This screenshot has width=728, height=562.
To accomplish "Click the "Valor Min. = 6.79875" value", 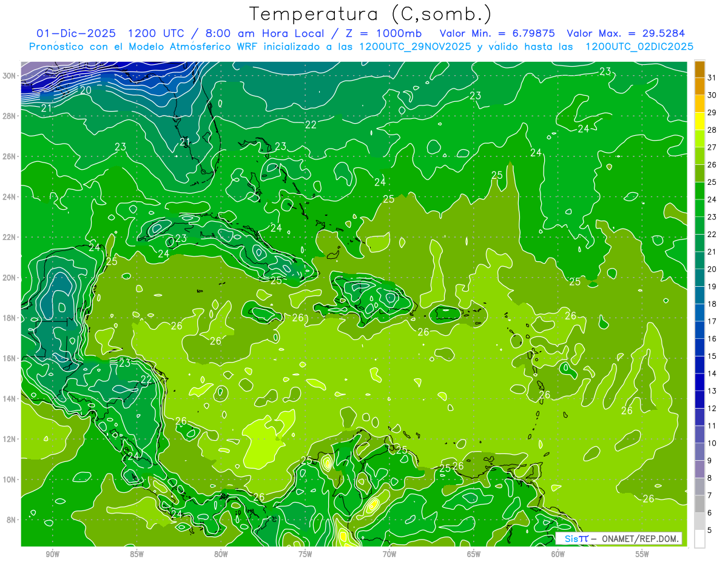I will [497, 33].
